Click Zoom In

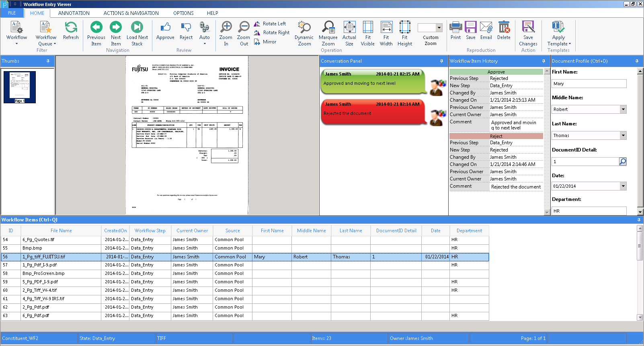226,33
